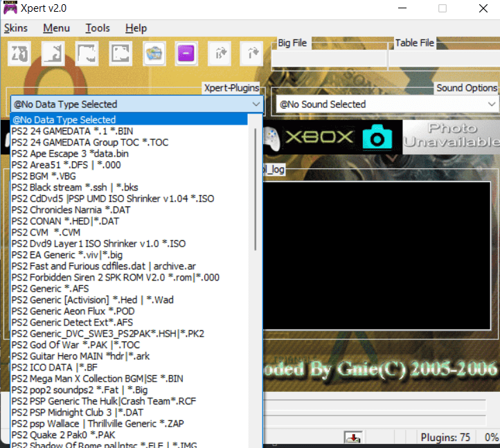Collapse the Xpert-Plugins data type dropdown arrow
Viewport: 500px width, 448px height.
256,104
